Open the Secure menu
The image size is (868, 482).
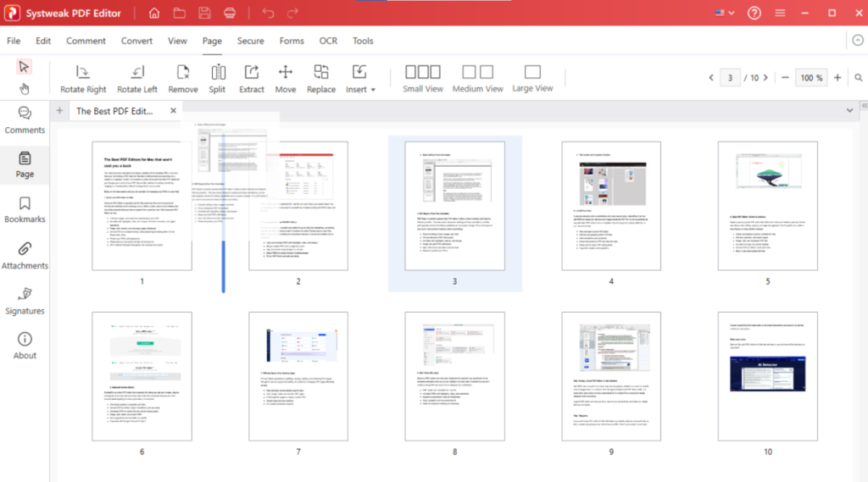(x=250, y=41)
